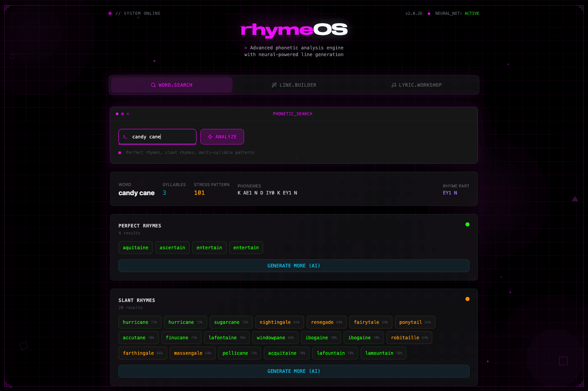This screenshot has width=588, height=391.
Task: Select the farthingale rhyme chip
Action: coord(143,353)
